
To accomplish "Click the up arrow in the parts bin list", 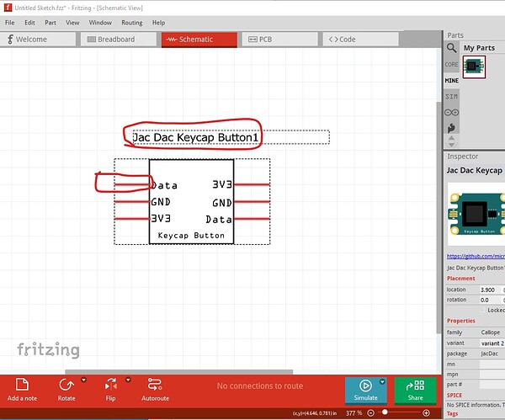I will pyautogui.click(x=451, y=138).
